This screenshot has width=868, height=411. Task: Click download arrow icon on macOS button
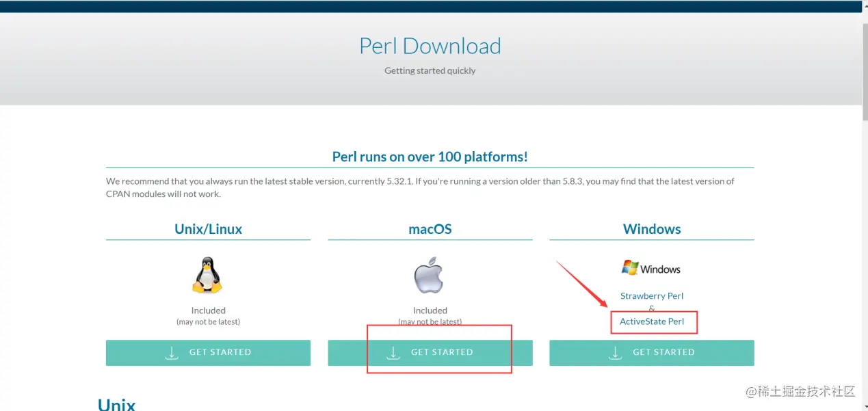[393, 352]
